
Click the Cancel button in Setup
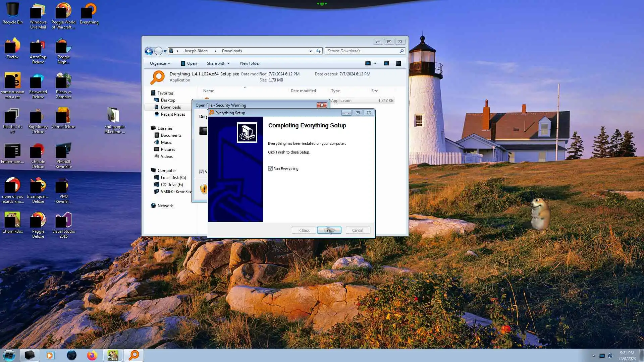(x=358, y=230)
